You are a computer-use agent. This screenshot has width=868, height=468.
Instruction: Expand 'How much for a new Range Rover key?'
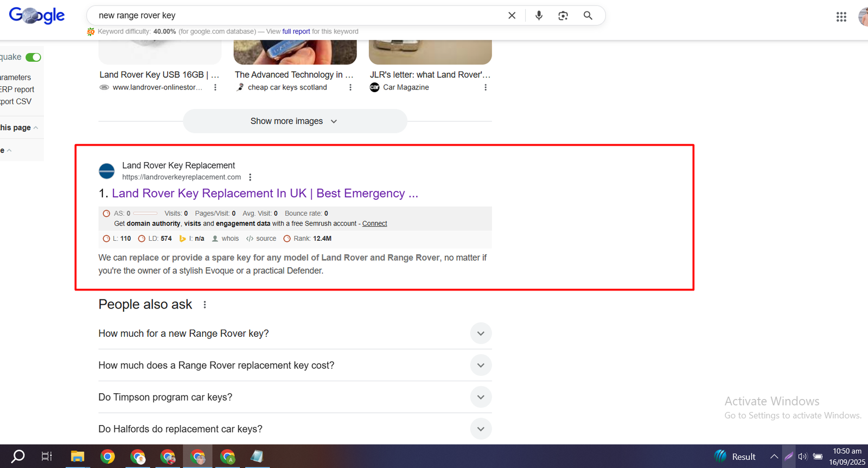point(480,334)
